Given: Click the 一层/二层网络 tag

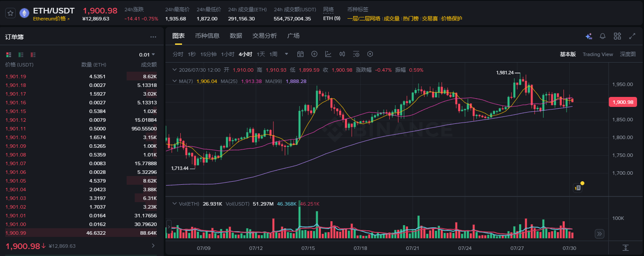Looking at the screenshot, I should [364, 19].
